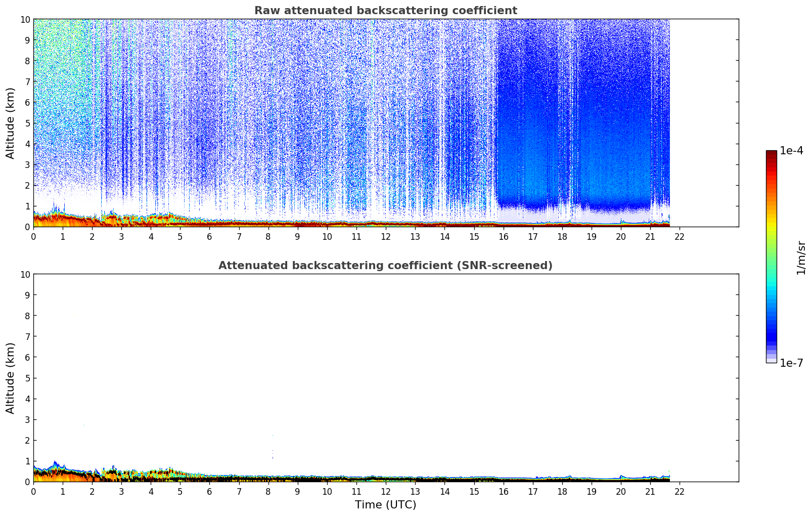Click the bottom plot's "Altitude (km)" label
The image size is (812, 516).
point(11,378)
